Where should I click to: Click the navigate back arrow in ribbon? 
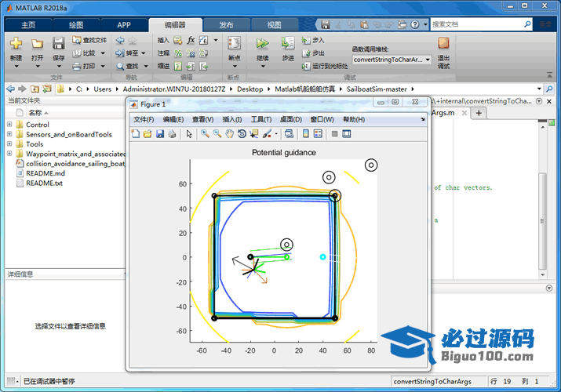click(120, 40)
